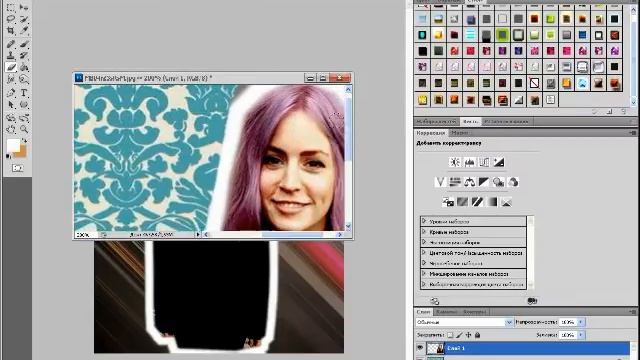The height and width of the screenshot is (360, 640).
Task: Toggle visibility of layer Слой 1
Action: coord(420,348)
